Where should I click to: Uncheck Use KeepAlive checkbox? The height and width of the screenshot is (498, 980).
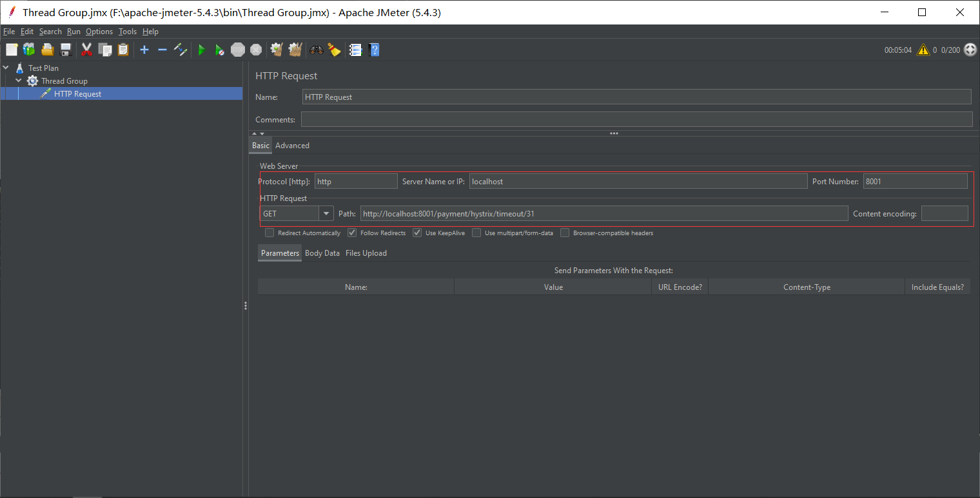tap(417, 233)
